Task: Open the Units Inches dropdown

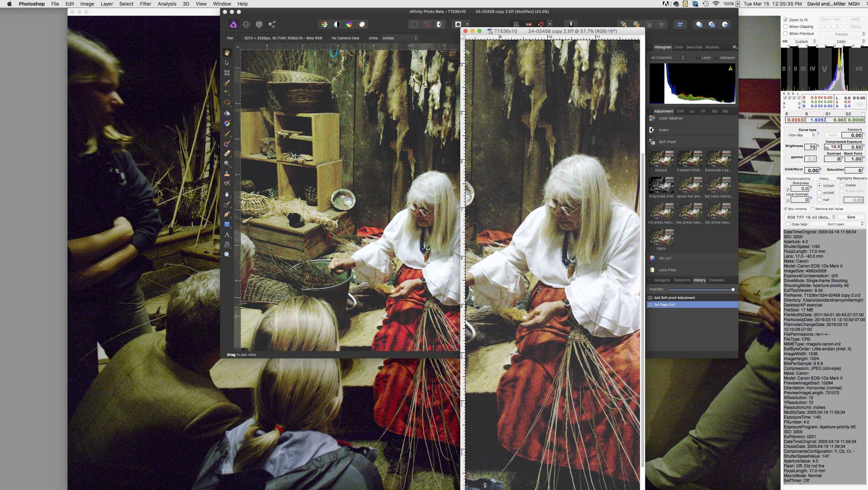Action: point(400,38)
